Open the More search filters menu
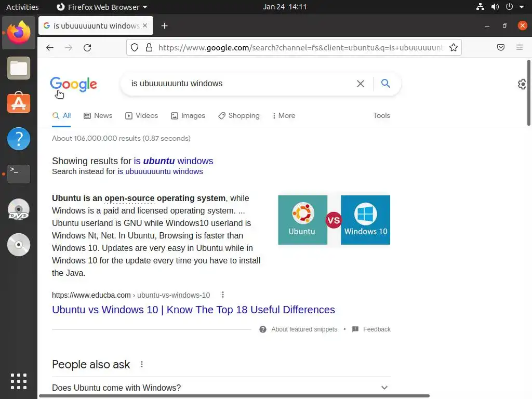Screen dimensions: 532x399 click(284, 116)
